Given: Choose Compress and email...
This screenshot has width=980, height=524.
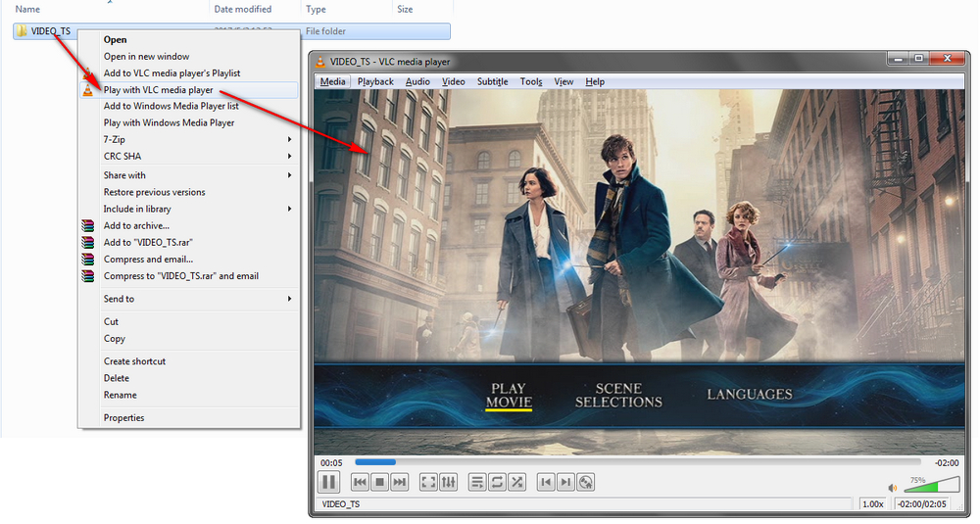Looking at the screenshot, I should [x=189, y=260].
